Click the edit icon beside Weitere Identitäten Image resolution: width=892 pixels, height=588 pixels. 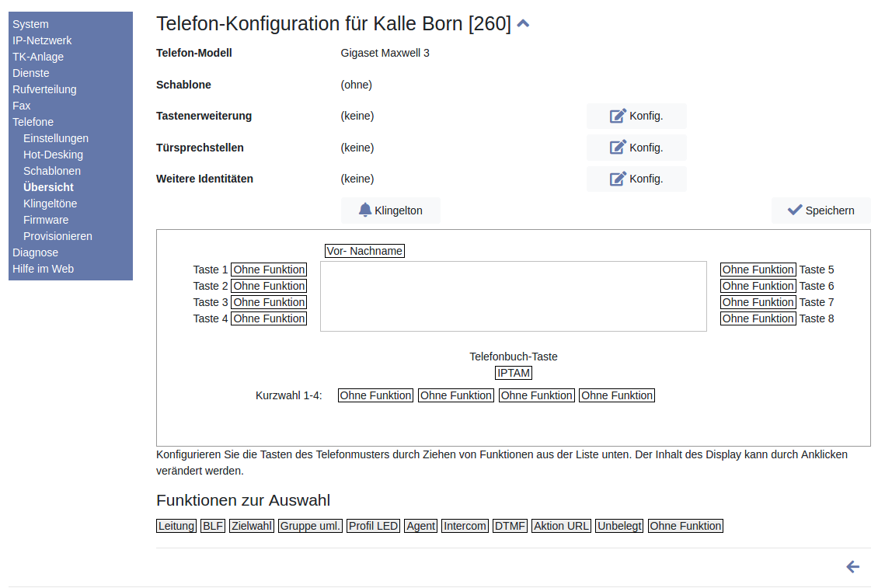(x=618, y=179)
